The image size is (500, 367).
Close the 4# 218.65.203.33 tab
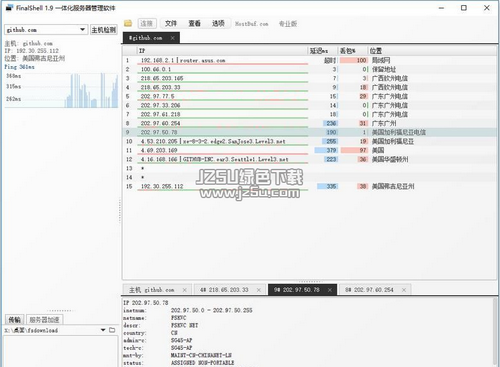tap(258, 290)
